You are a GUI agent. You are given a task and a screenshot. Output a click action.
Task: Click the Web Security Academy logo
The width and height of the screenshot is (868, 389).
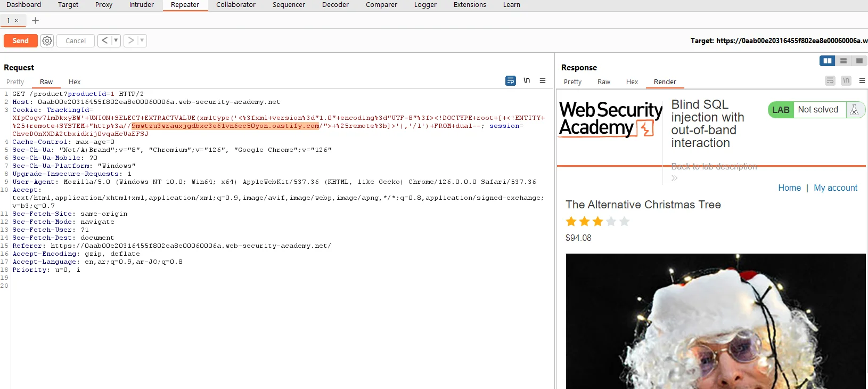point(611,119)
